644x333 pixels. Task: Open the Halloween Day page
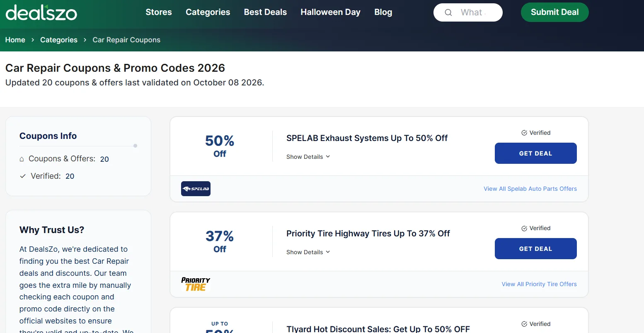[330, 12]
